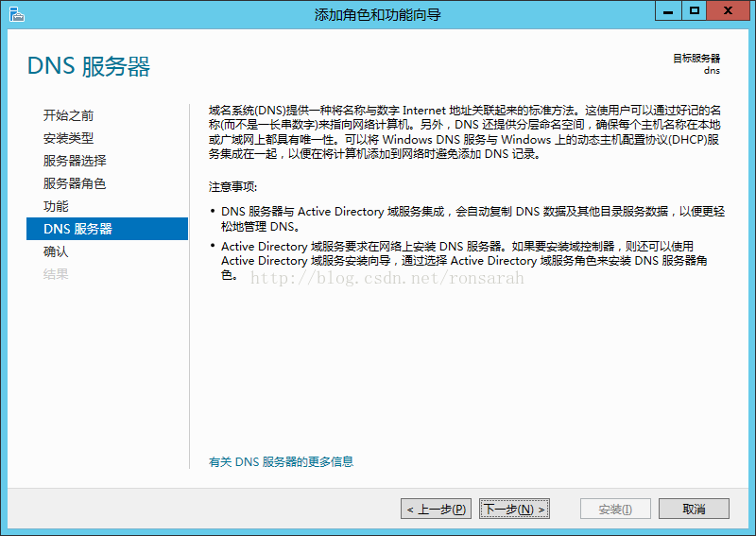Go to 确认 step
Screen dimensions: 756x536
pos(56,251)
